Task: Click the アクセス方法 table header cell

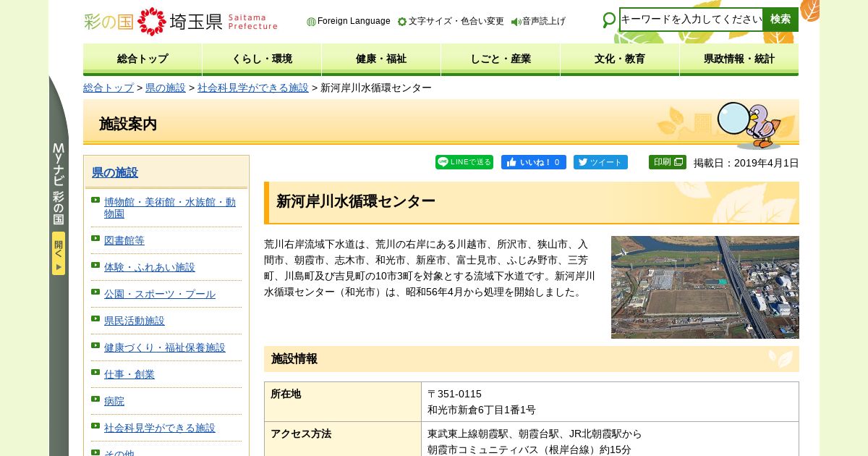Action: point(343,440)
